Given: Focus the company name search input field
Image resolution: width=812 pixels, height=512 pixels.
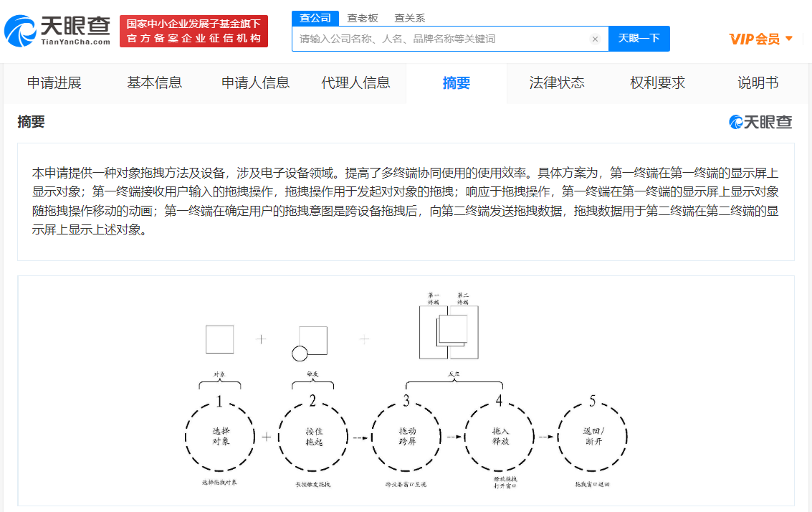Looking at the screenshot, I should (x=441, y=39).
